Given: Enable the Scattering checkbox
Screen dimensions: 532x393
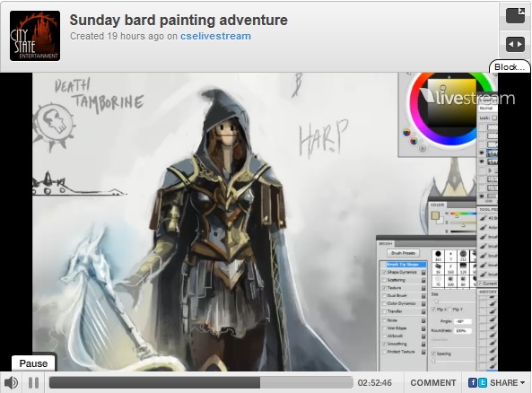Looking at the screenshot, I should (x=384, y=280).
